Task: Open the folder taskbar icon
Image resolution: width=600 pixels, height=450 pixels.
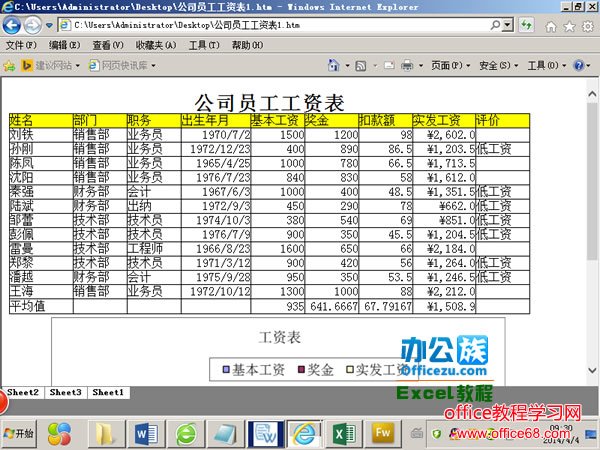Action: [106, 434]
